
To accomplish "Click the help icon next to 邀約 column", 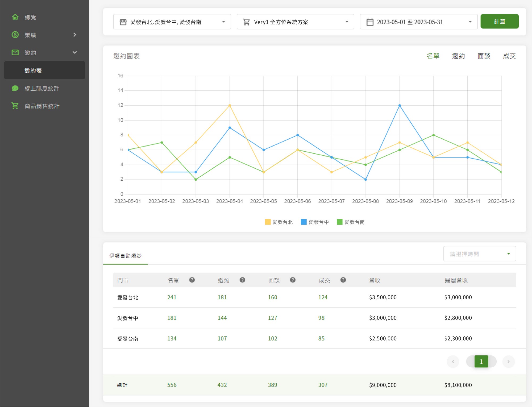I will tap(242, 280).
